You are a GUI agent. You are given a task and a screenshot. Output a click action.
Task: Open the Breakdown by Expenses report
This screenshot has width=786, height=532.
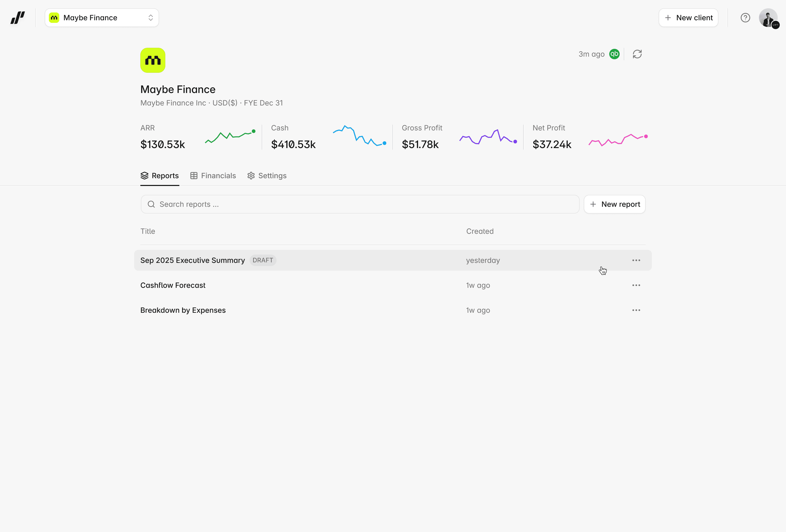(183, 310)
